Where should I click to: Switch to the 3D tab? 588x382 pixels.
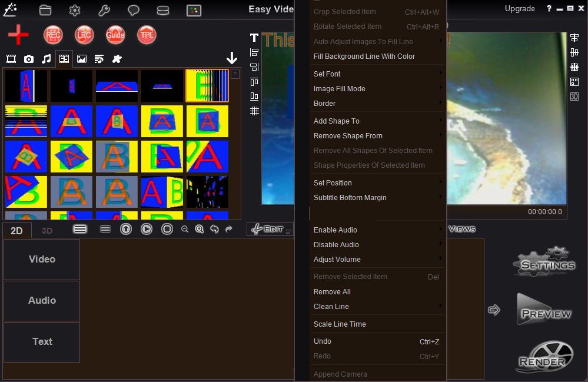47,231
